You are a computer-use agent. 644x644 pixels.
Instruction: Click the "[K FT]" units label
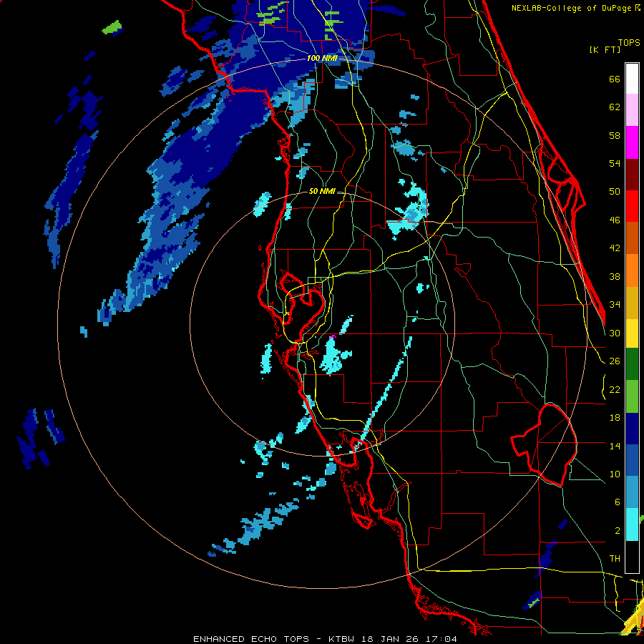[x=605, y=49]
